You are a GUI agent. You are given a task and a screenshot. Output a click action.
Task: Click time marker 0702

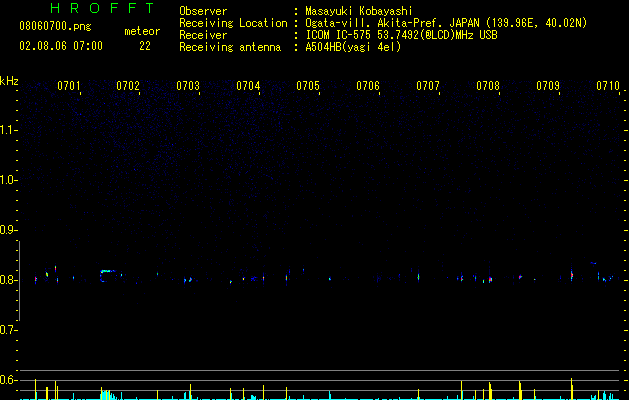point(128,85)
